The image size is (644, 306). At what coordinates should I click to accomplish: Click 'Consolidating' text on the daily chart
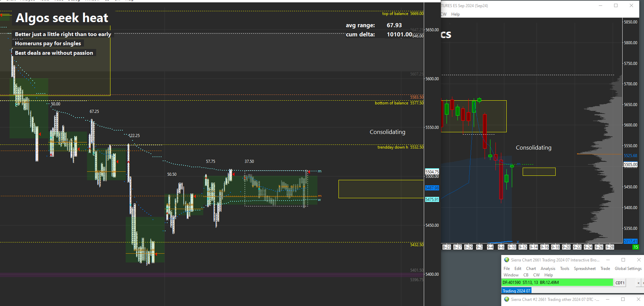click(534, 148)
